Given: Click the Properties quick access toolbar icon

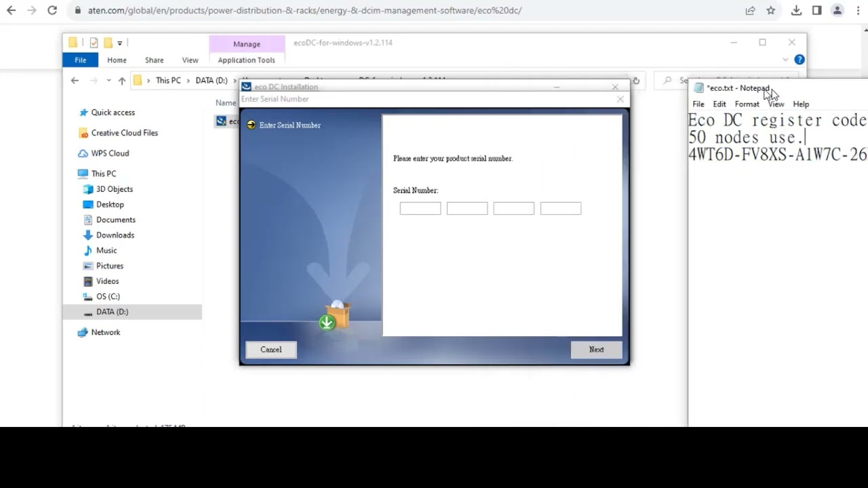Looking at the screenshot, I should (94, 43).
